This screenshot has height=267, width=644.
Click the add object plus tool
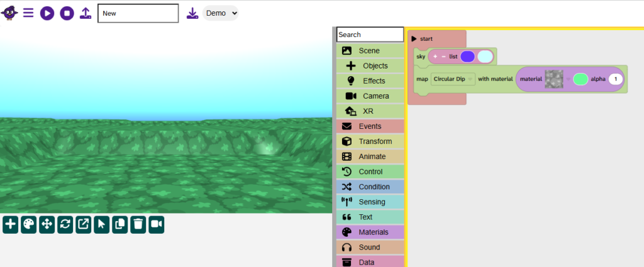tap(10, 225)
